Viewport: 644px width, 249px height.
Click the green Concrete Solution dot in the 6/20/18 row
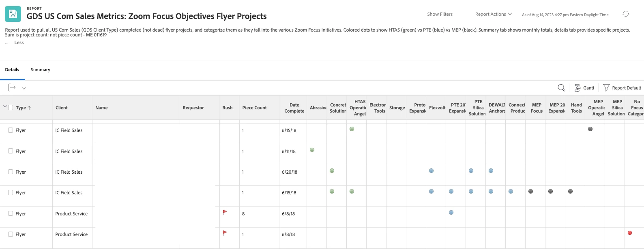pyautogui.click(x=332, y=171)
